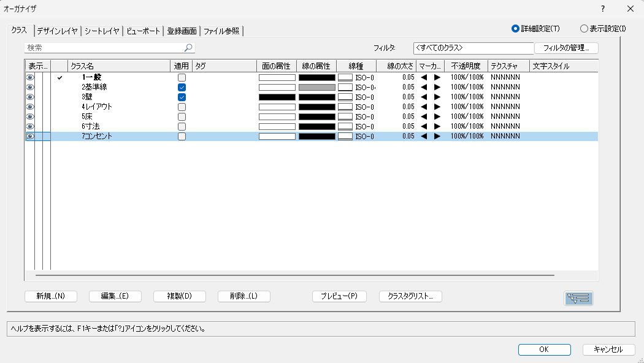The width and height of the screenshot is (644, 363).
Task: Click the right marker arrow for 5床
Action: pos(437,117)
